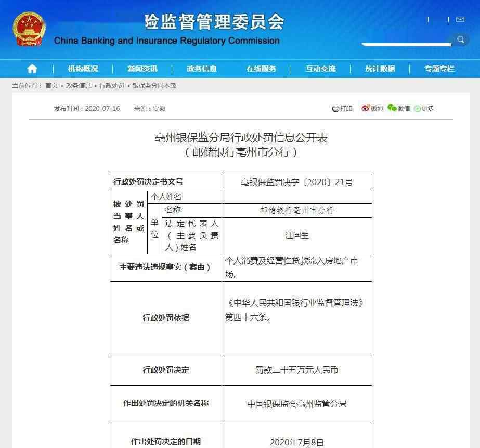Open the 新闻资讯 menu

pos(142,69)
